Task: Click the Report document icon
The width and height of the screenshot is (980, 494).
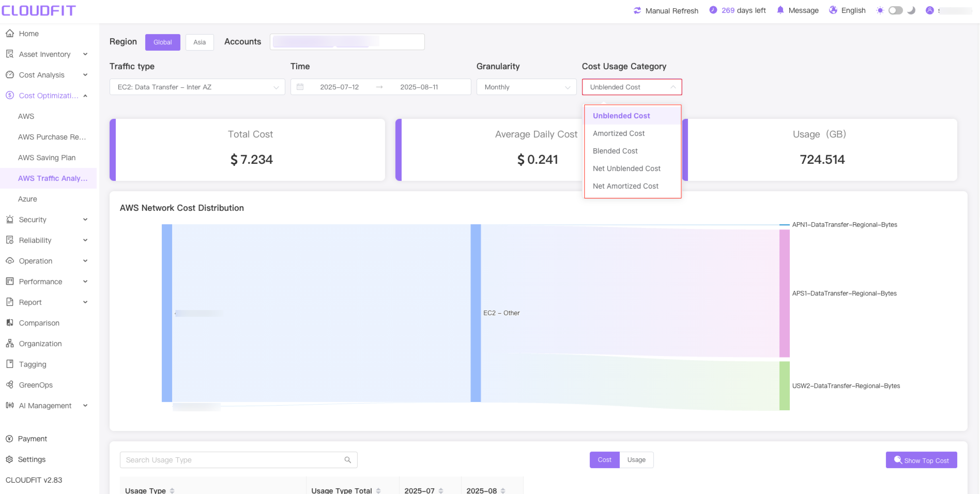Action: pos(10,302)
